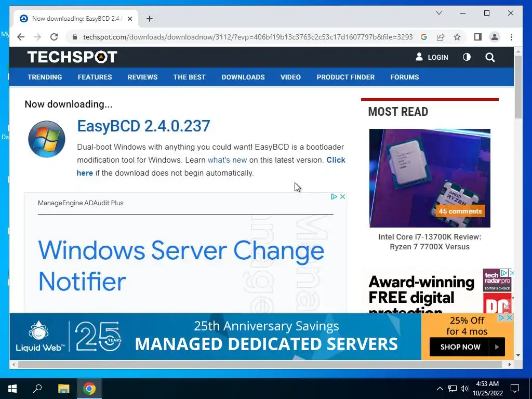Click the TechSpot logo
This screenshot has height=399, width=532.
[x=72, y=57]
